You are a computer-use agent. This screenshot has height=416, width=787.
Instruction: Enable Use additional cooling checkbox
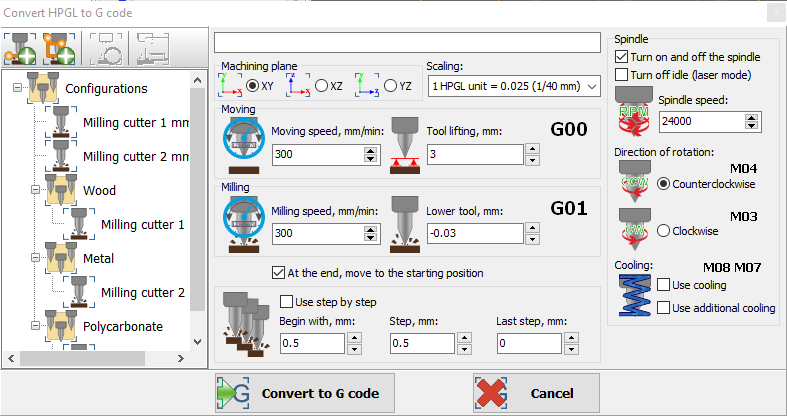[x=664, y=308]
